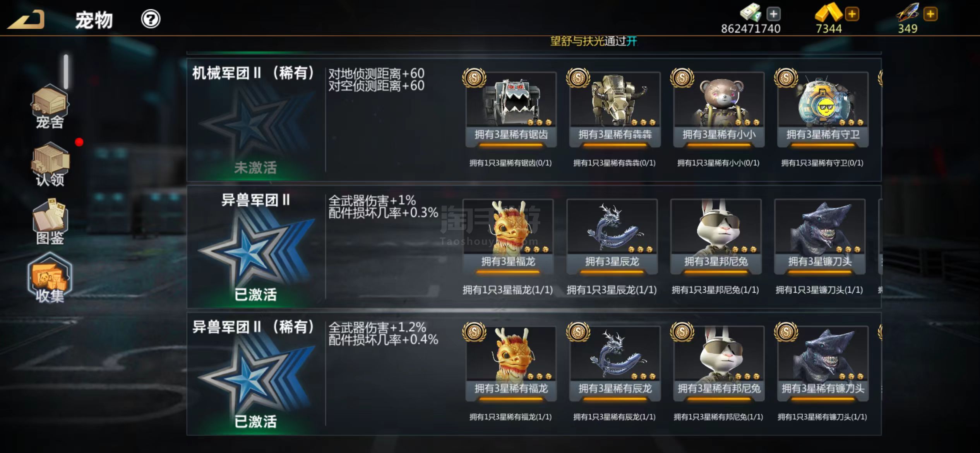980x453 pixels.
Task: Click the sidebar scrollbar handle
Action: tap(66, 72)
